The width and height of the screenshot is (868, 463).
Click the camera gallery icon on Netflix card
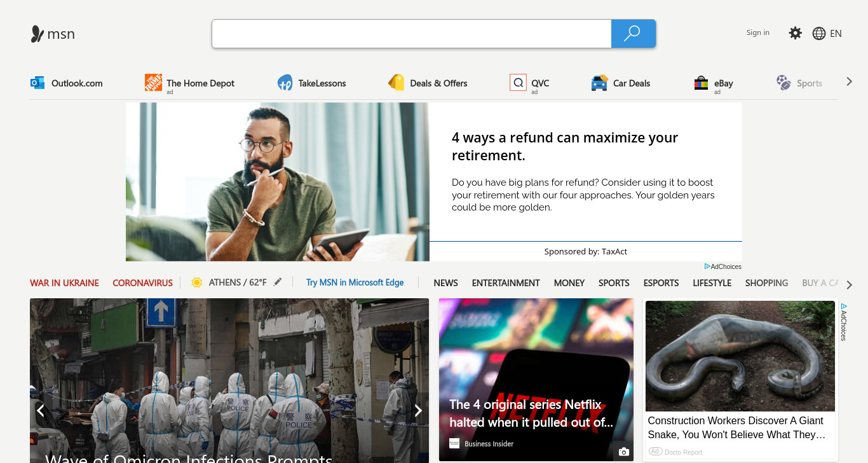(x=624, y=452)
